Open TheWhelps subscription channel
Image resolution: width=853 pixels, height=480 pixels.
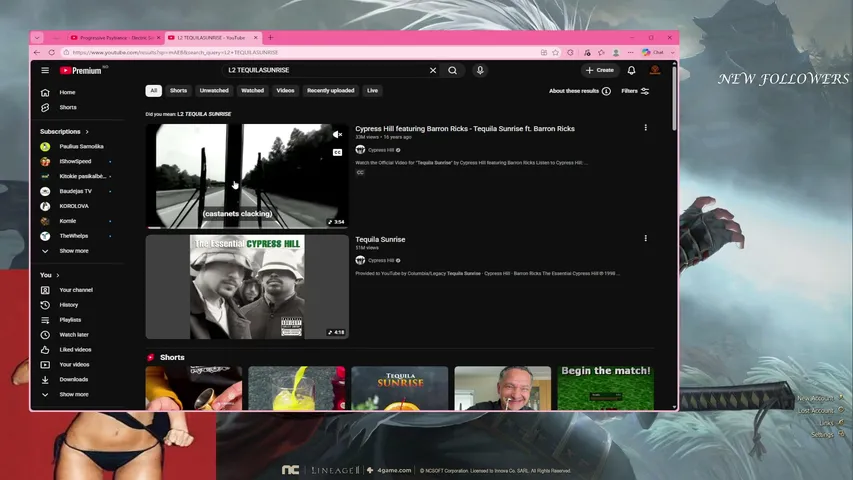pyautogui.click(x=76, y=236)
